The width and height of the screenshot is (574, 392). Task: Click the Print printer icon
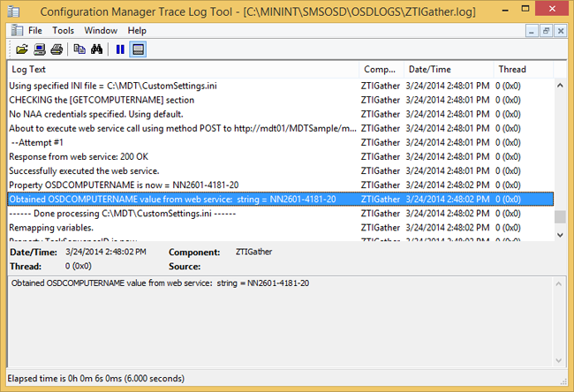click(57, 49)
